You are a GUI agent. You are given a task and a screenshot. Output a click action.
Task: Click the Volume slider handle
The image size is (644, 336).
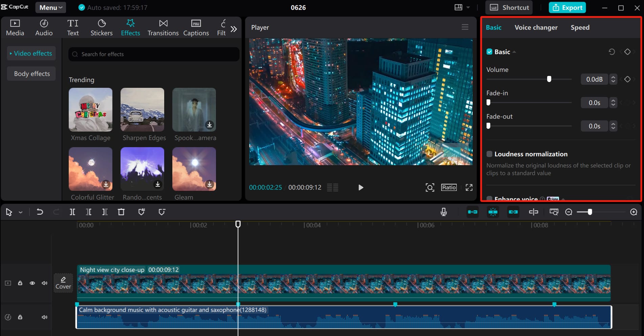pos(549,79)
